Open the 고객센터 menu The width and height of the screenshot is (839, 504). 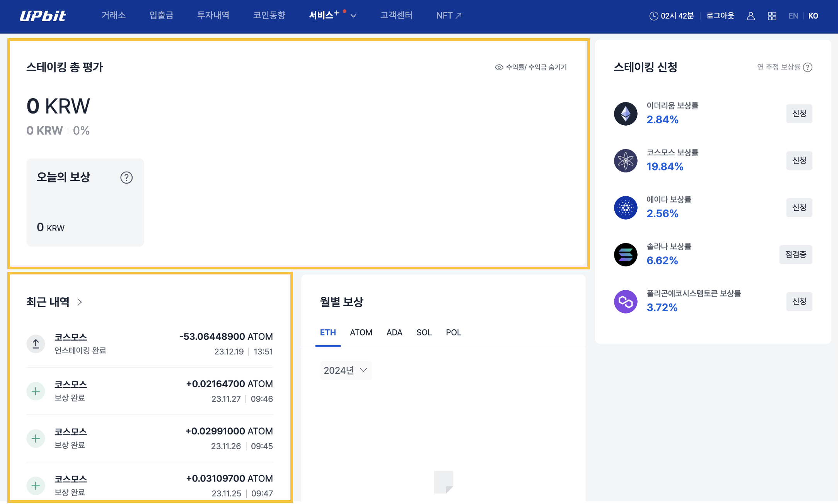point(396,15)
